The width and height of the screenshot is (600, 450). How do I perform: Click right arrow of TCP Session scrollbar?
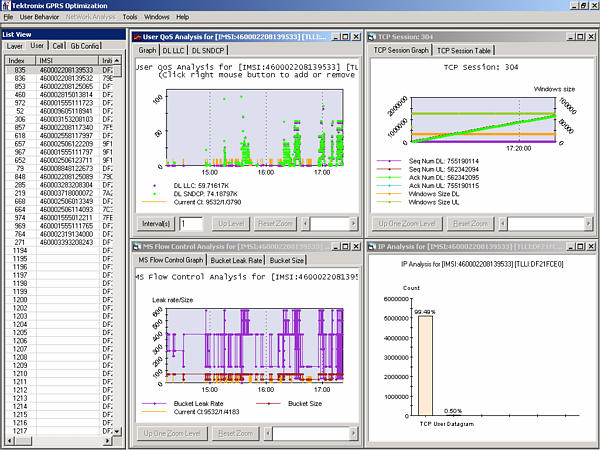[x=589, y=223]
